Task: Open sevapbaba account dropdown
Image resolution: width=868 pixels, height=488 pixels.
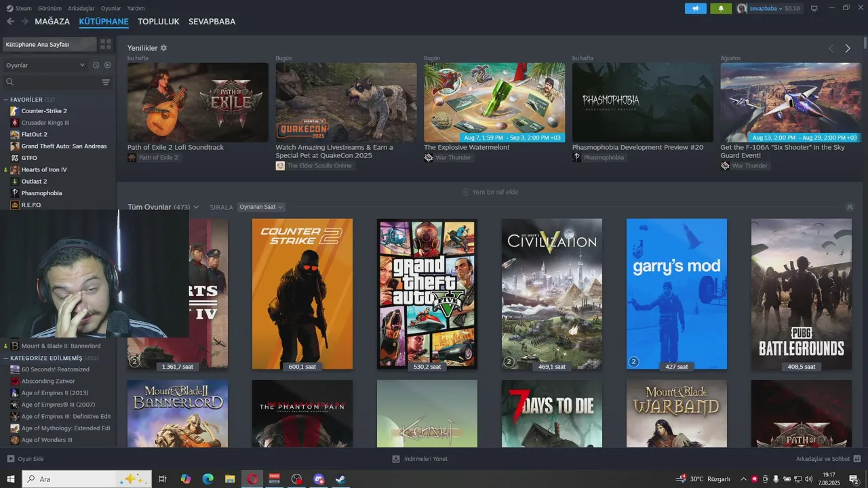Action: point(765,8)
